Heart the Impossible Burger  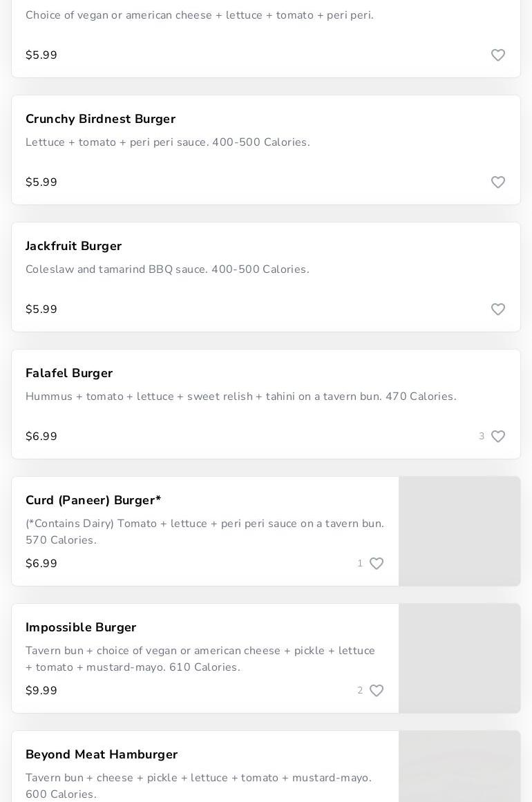(x=377, y=691)
